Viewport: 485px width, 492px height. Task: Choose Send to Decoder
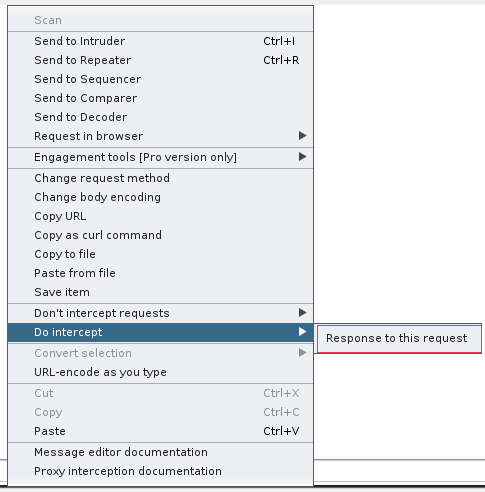pyautogui.click(x=160, y=117)
